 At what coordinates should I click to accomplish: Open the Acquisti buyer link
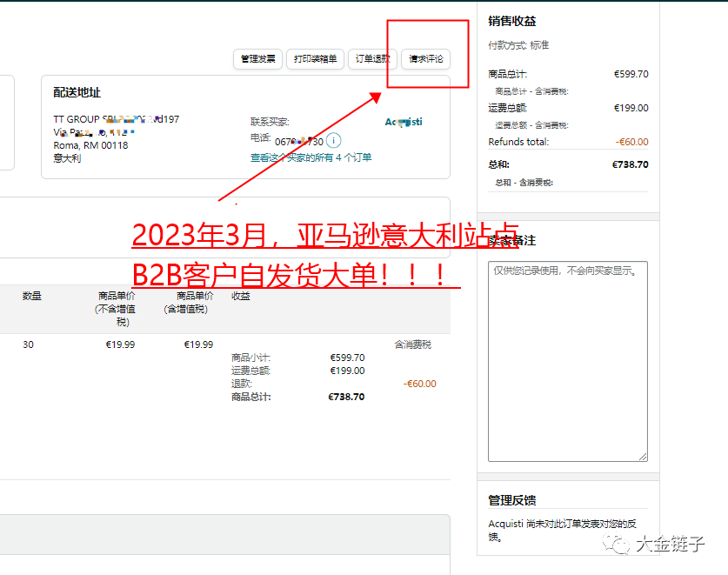click(x=404, y=122)
